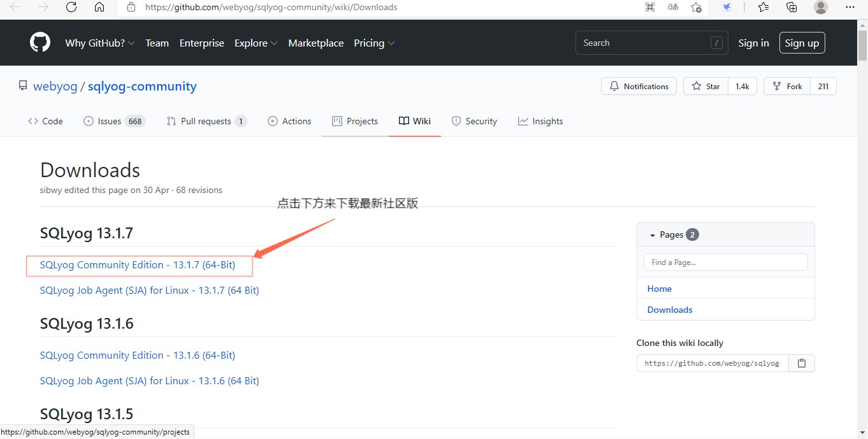Open the sqlyog-community repository link
Viewport: 868px width, 439px height.
[x=142, y=86]
